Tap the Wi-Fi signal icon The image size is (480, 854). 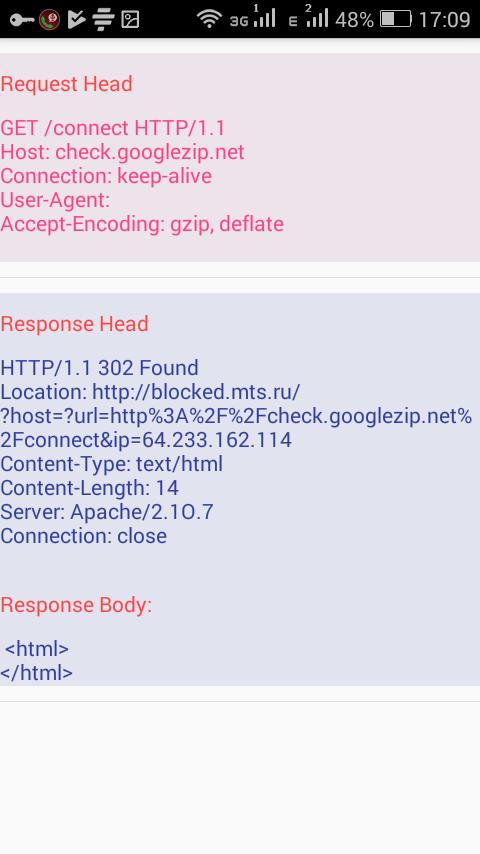209,20
